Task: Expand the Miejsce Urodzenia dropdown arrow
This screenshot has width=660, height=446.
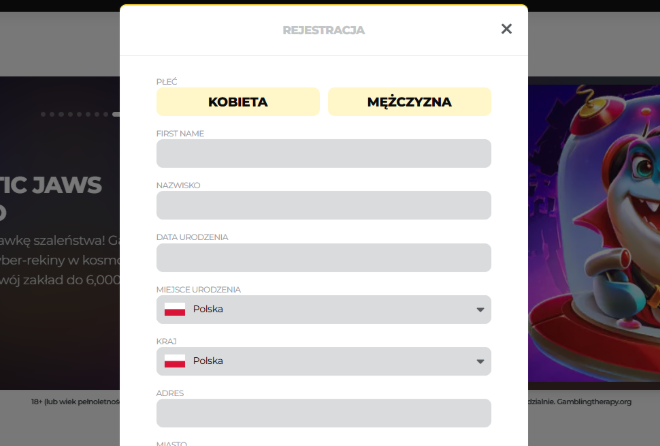Action: 480,310
